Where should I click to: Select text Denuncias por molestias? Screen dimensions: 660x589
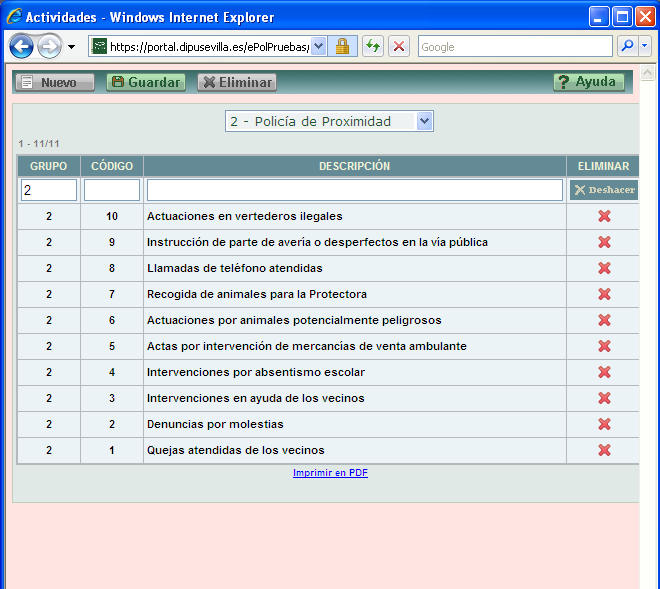215,424
